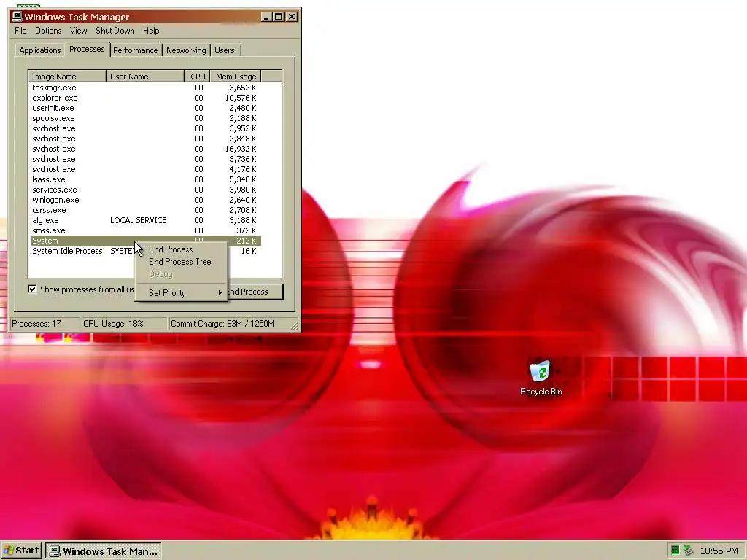Screen dimensions: 747x560
Task: Select the userinit.exe process row
Action: pos(144,108)
